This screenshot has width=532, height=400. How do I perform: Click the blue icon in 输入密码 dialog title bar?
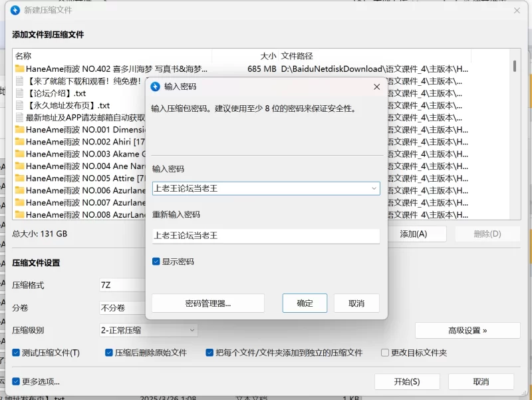tap(157, 87)
